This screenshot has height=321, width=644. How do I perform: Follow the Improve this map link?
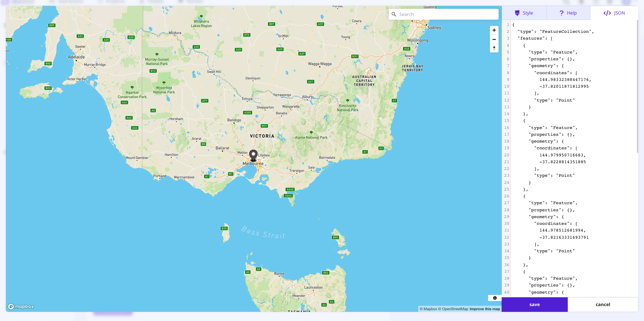pos(485,309)
